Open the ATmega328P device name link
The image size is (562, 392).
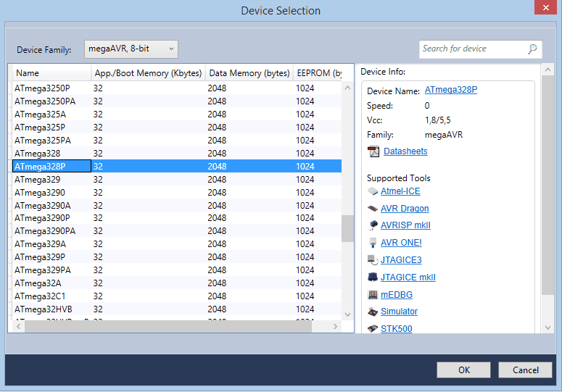[451, 91]
